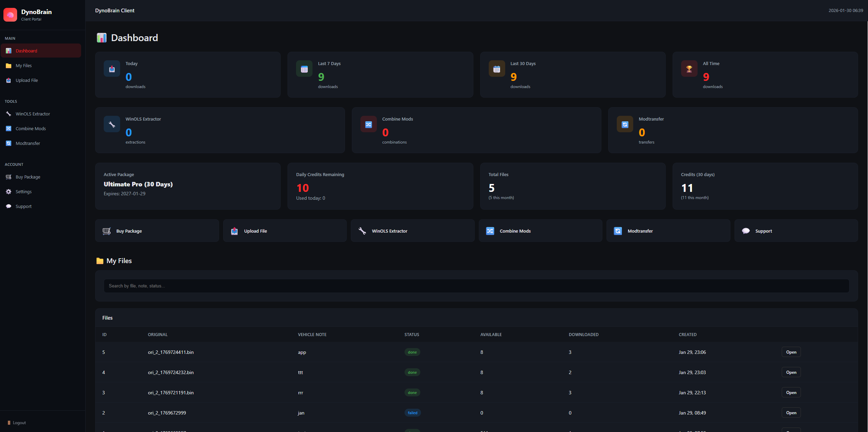
Task: Click the WinOLS Extractor quick action shortcut
Action: tap(412, 231)
